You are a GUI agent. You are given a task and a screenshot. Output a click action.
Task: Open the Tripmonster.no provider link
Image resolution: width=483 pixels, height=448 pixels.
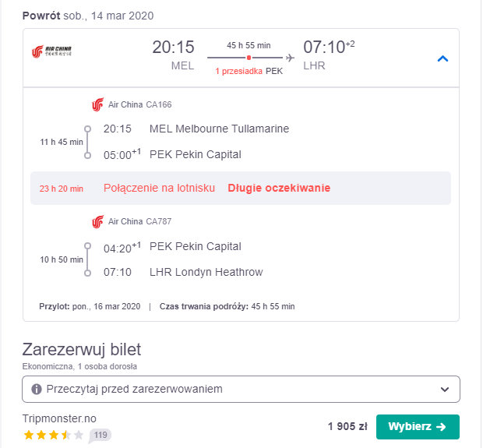pos(59,418)
